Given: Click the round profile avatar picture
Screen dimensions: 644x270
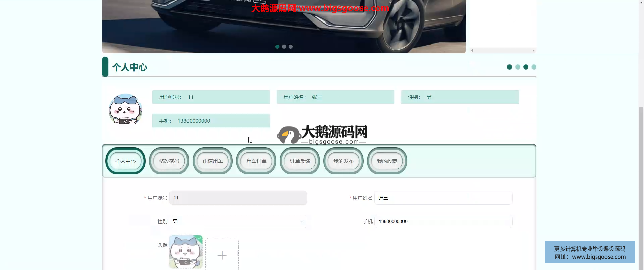Looking at the screenshot, I should tap(125, 109).
